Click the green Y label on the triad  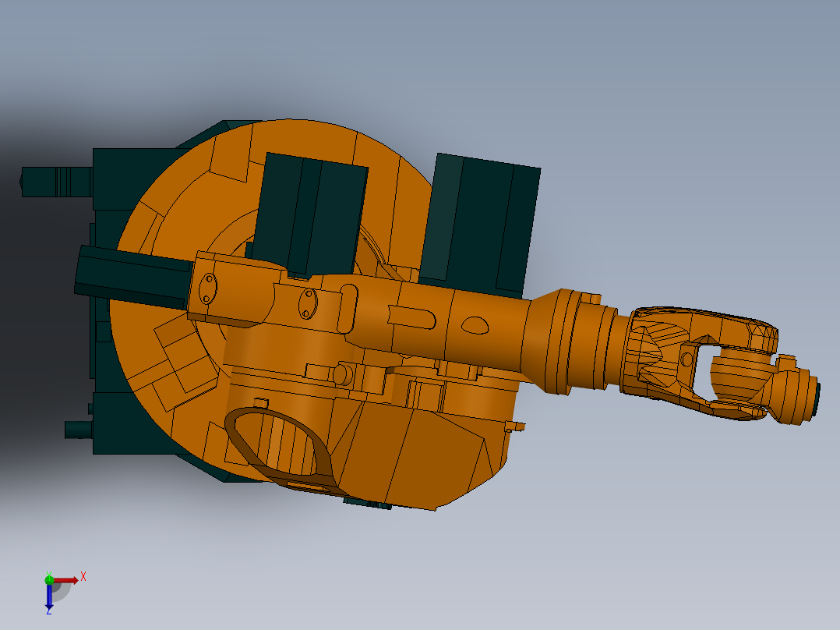[49, 573]
